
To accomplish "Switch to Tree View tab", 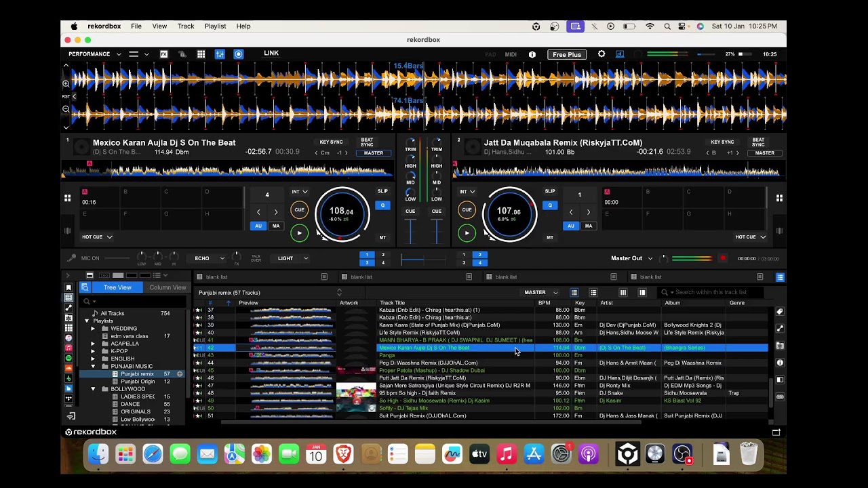I will pos(117,287).
